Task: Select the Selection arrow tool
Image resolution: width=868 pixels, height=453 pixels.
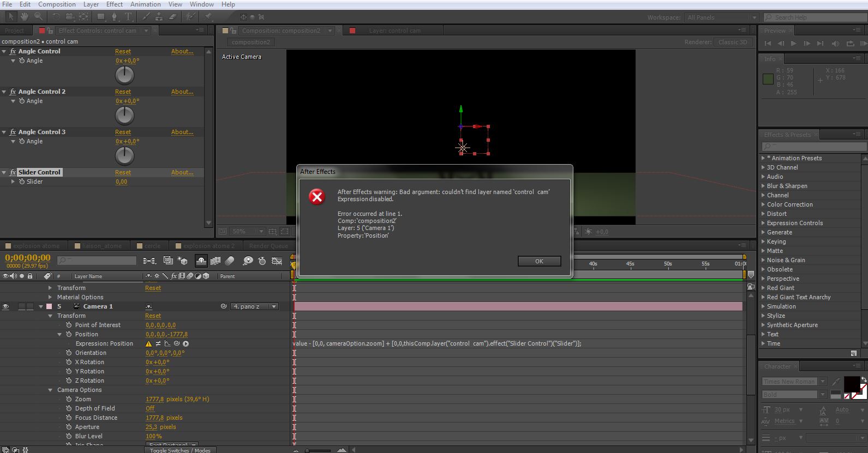Action: (11, 17)
